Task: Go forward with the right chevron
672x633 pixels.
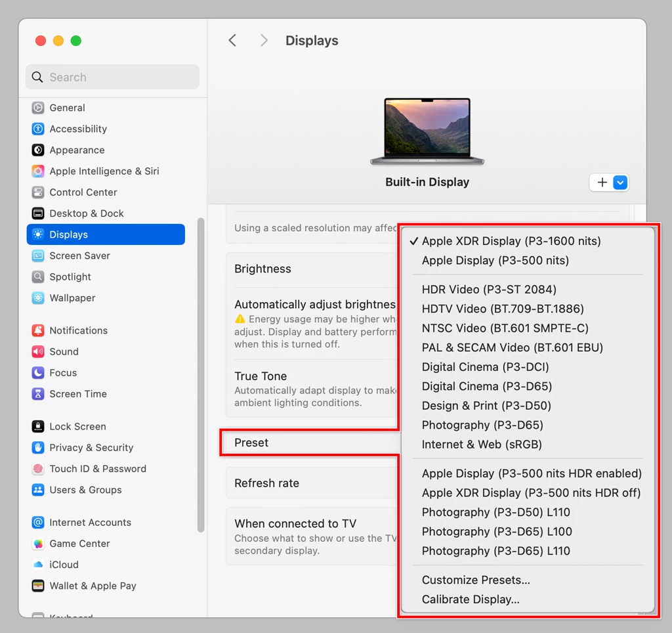Action: 264,40
